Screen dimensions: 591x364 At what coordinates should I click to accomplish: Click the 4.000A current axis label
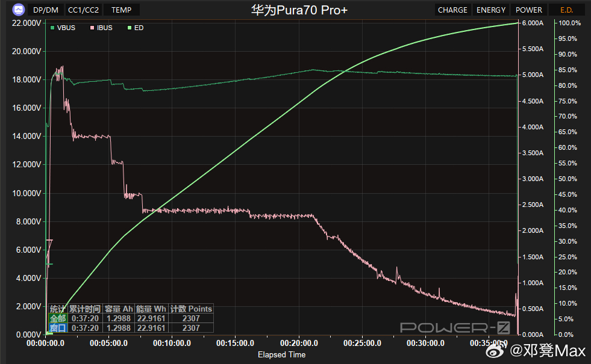click(x=533, y=127)
